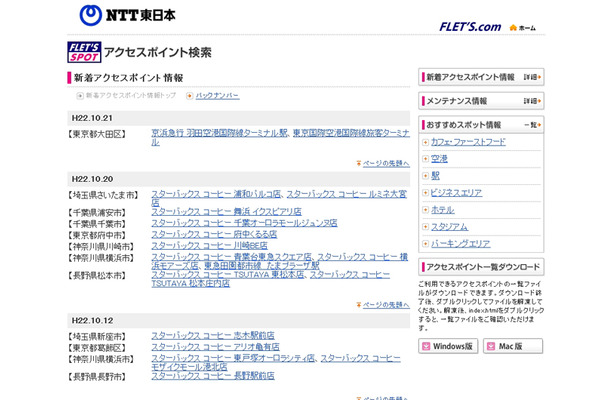Click the 【東京都大田区】 label

(x=97, y=134)
